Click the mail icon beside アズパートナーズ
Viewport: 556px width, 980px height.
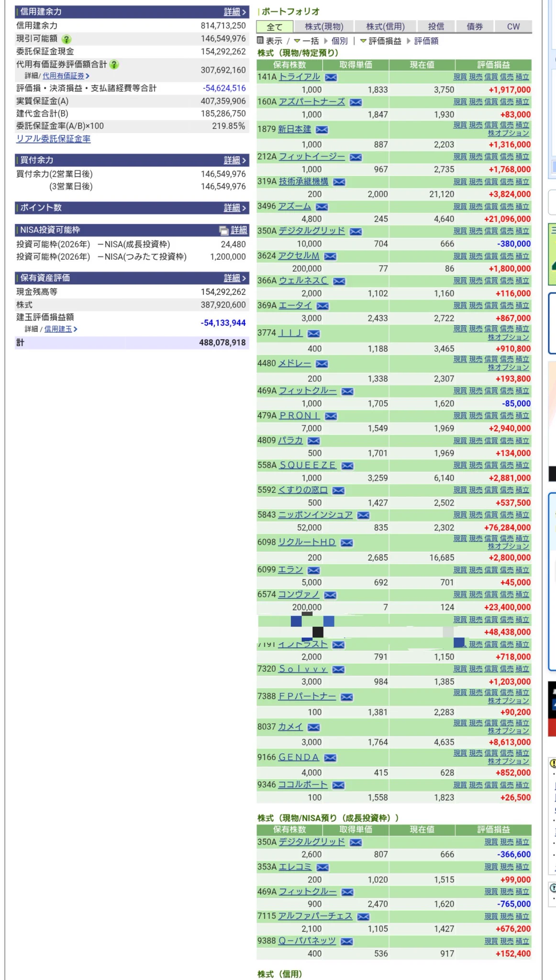(356, 102)
